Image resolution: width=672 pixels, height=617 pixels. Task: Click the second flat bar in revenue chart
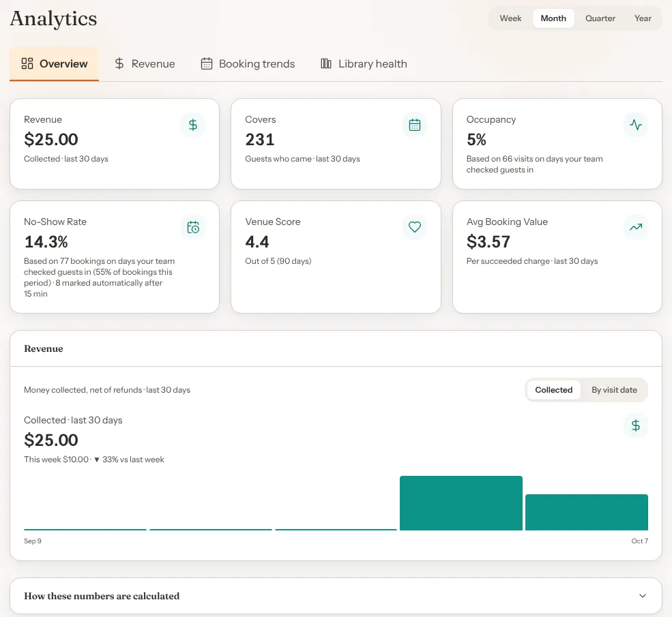click(x=211, y=530)
